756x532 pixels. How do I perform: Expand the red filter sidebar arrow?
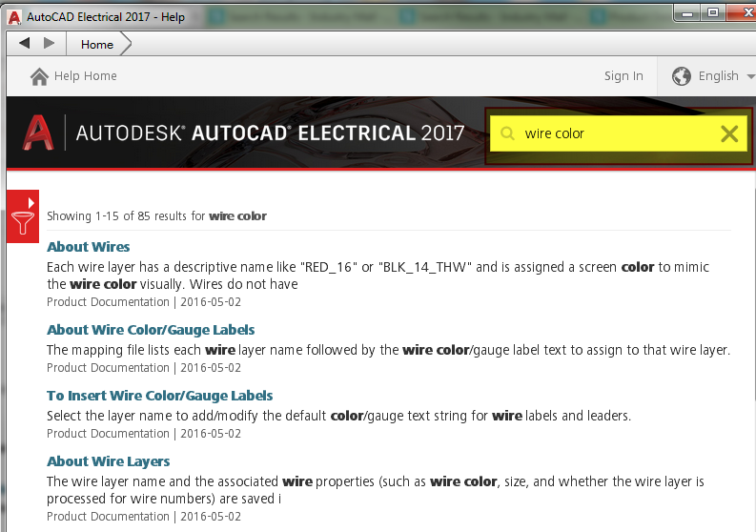tap(31, 202)
